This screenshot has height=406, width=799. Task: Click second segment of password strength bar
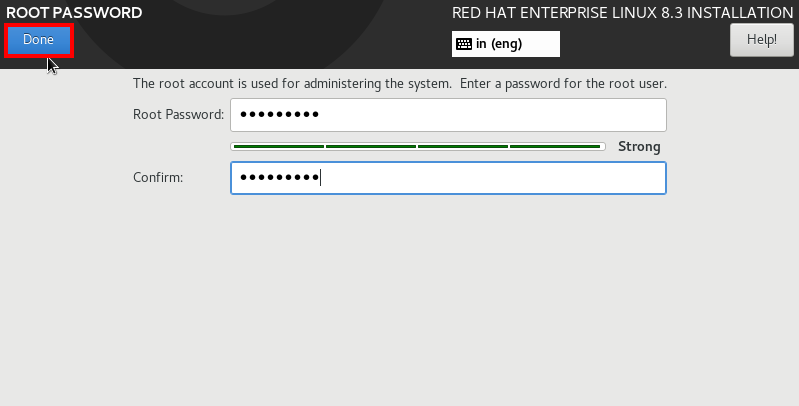click(x=371, y=147)
